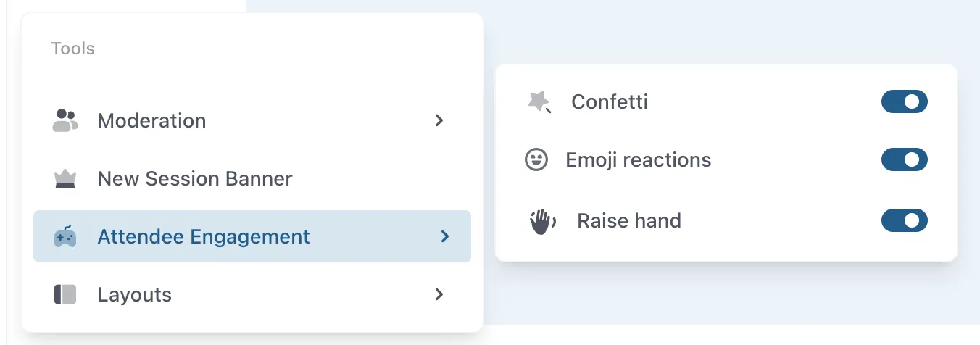Image resolution: width=980 pixels, height=345 pixels.
Task: Click the smiley Emoji reactions icon
Action: pos(536,160)
